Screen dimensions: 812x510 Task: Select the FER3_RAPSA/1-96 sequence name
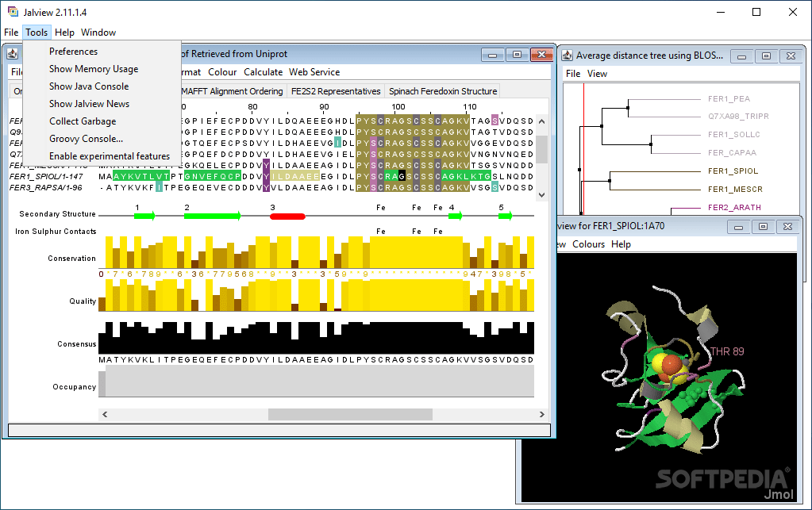pos(45,187)
